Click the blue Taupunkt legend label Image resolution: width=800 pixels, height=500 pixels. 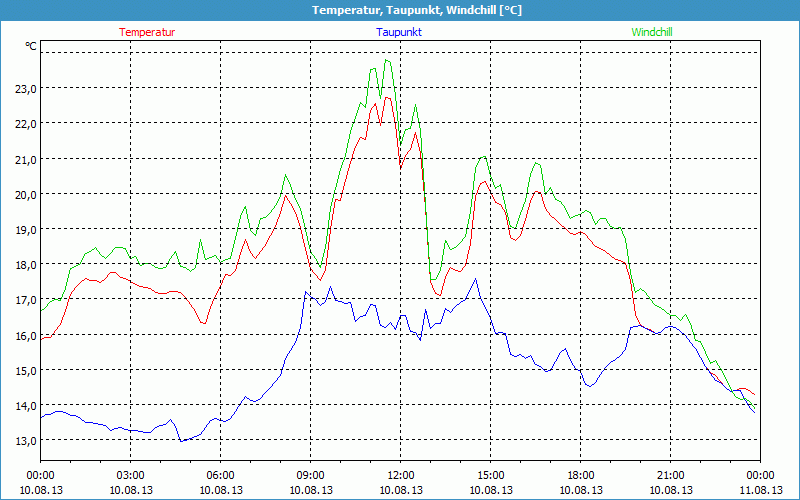point(399,32)
